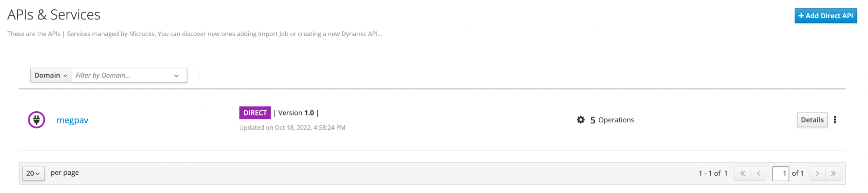Click the 5 Operations count label
Image resolution: width=868 pixels, height=193 pixels.
click(612, 120)
